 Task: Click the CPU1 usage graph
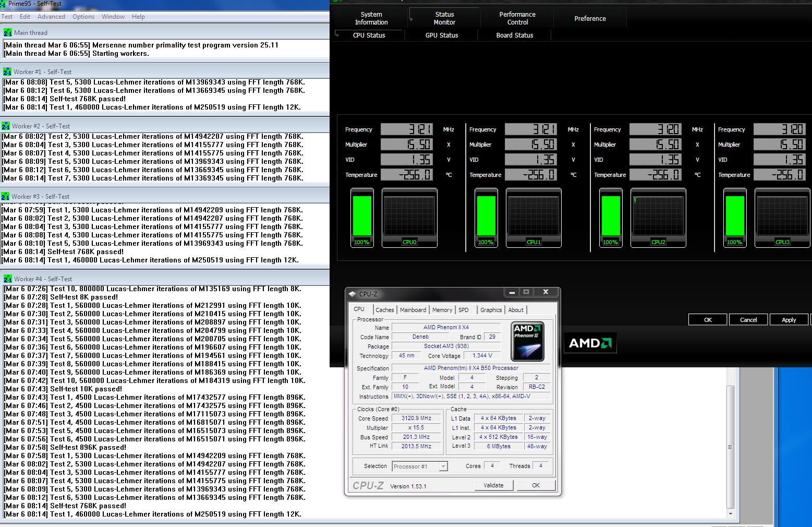534,218
